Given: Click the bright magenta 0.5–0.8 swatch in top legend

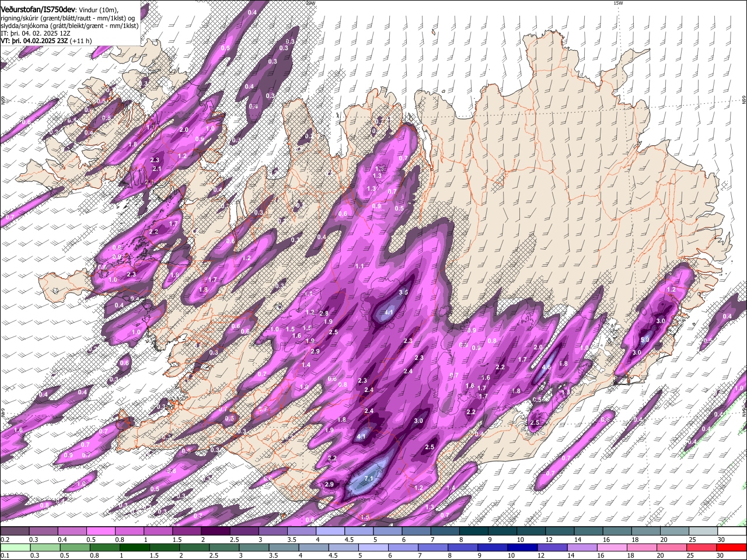Looking at the screenshot, I should click(100, 531).
